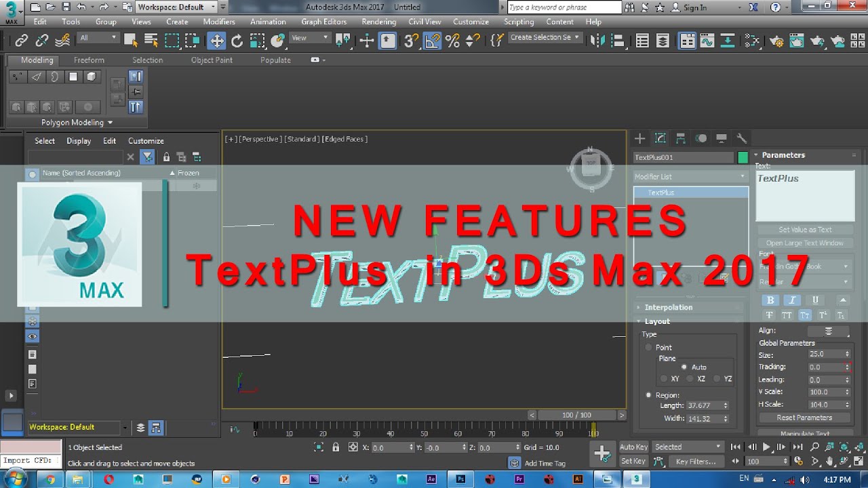
Task: Select Region layout type radio
Action: pyautogui.click(x=648, y=395)
